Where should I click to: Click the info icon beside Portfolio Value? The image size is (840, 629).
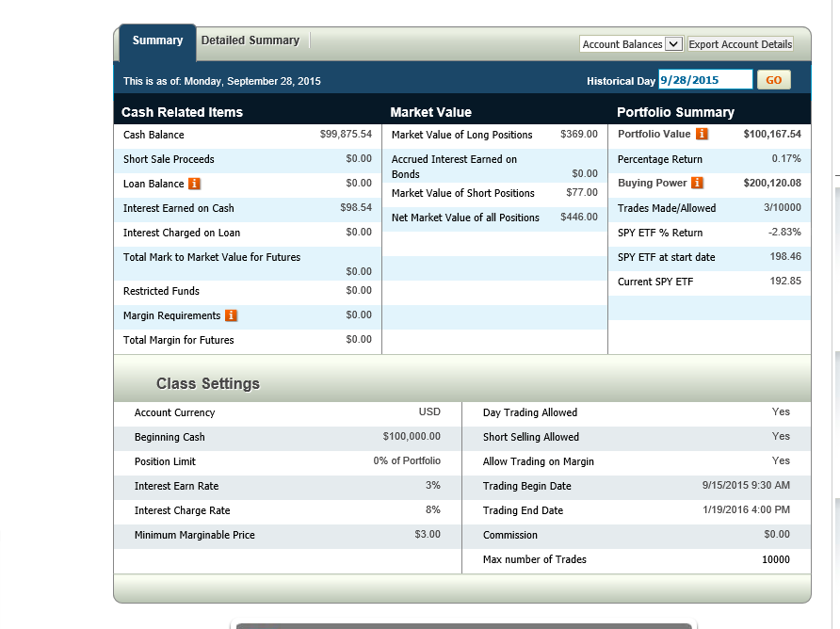click(x=701, y=135)
